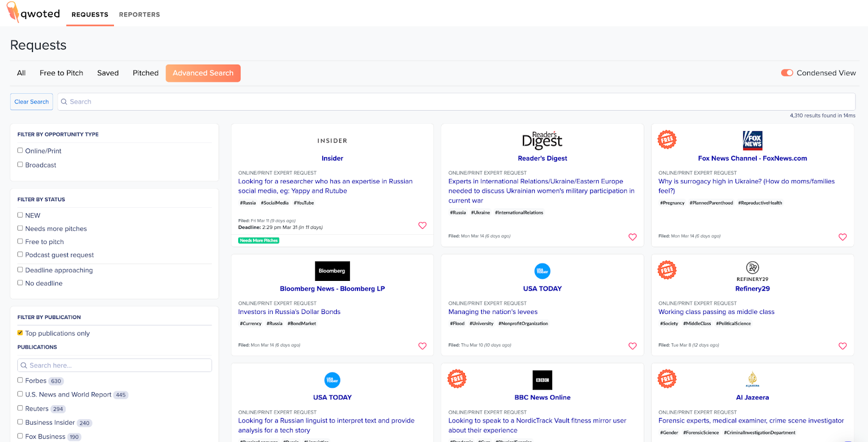
Task: Select Podcast guest request checkbox
Action: (x=20, y=254)
